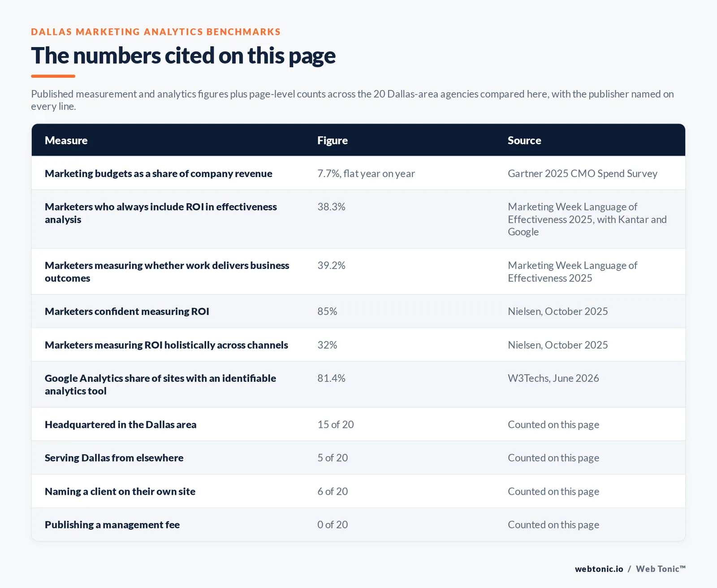The image size is (717, 588).
Task: Click the '0 of 20' figure
Action: (x=332, y=524)
